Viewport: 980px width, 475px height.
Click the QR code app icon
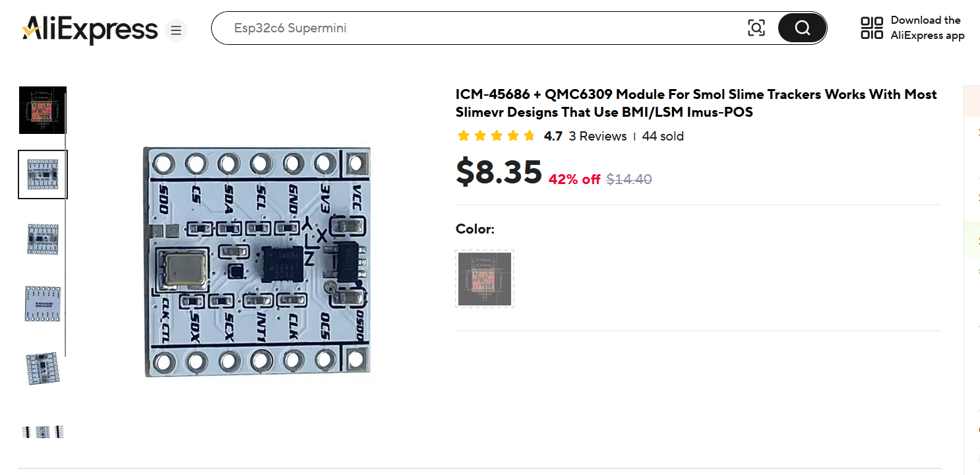click(x=872, y=28)
